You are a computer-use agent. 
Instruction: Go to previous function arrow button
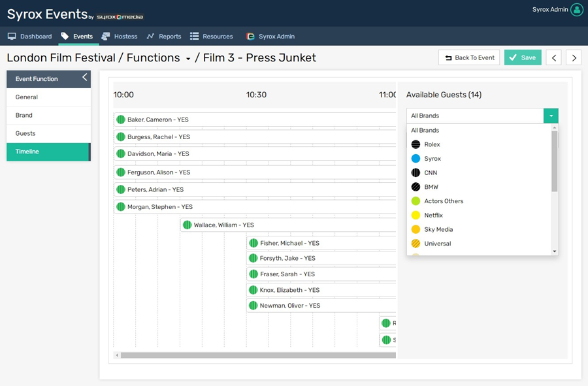pyautogui.click(x=553, y=57)
